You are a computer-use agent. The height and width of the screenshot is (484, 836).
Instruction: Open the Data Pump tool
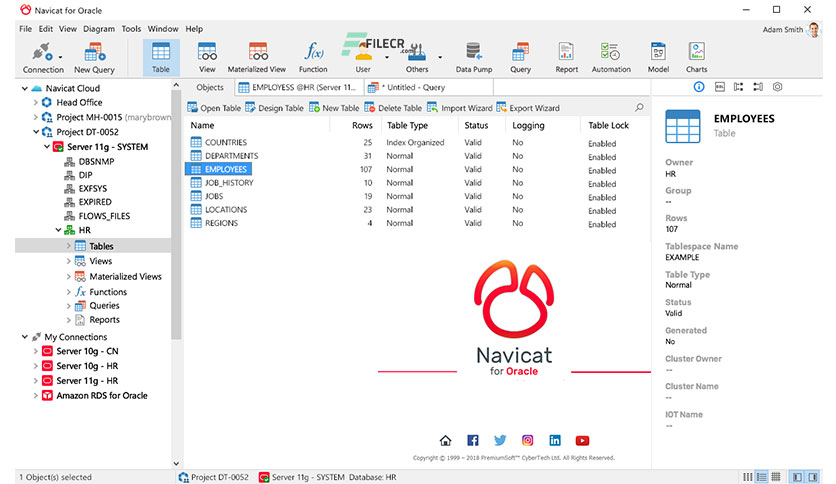473,58
